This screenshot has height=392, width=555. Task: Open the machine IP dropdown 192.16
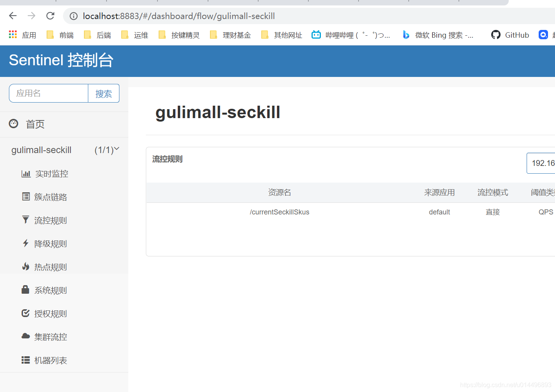tap(541, 163)
